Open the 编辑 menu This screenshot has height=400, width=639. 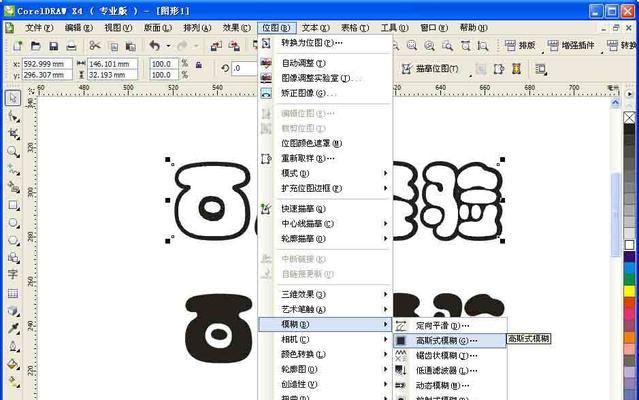point(79,28)
